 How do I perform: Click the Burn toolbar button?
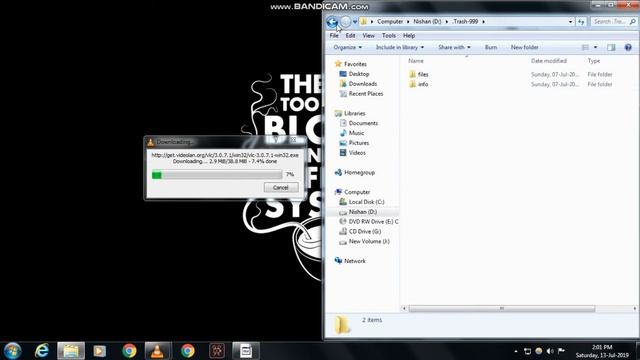tap(491, 47)
